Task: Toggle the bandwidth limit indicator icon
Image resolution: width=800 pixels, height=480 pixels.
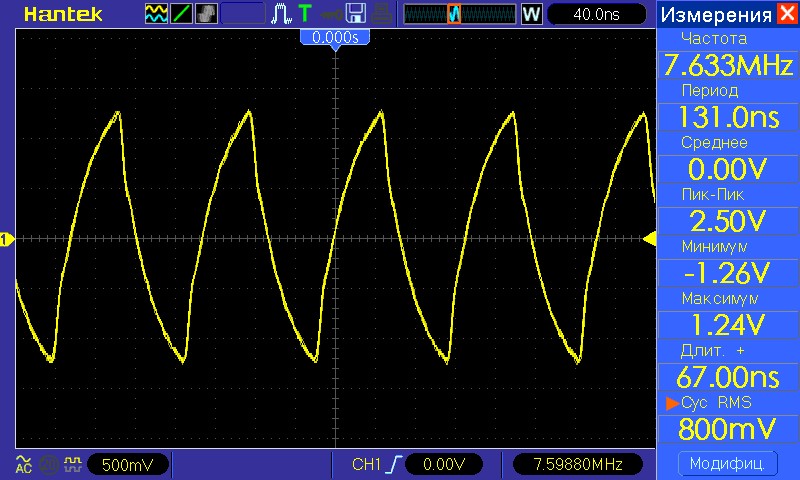Action: click(x=49, y=464)
